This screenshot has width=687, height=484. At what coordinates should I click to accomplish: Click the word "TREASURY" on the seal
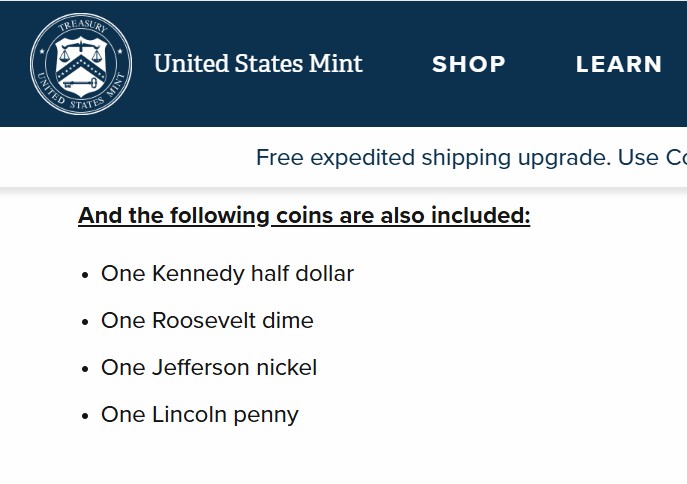coord(81,29)
